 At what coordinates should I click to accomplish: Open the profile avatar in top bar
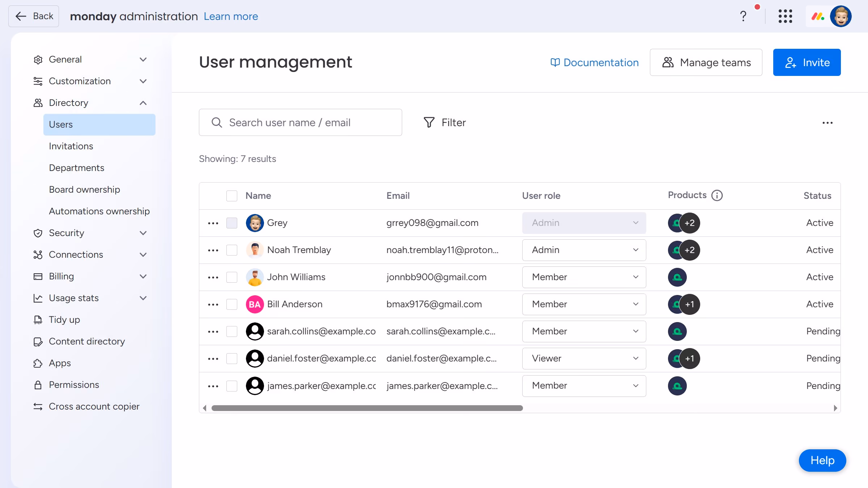[x=841, y=16]
